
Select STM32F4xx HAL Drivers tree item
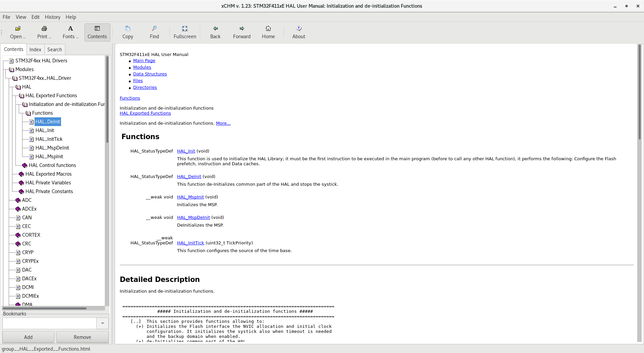(41, 61)
